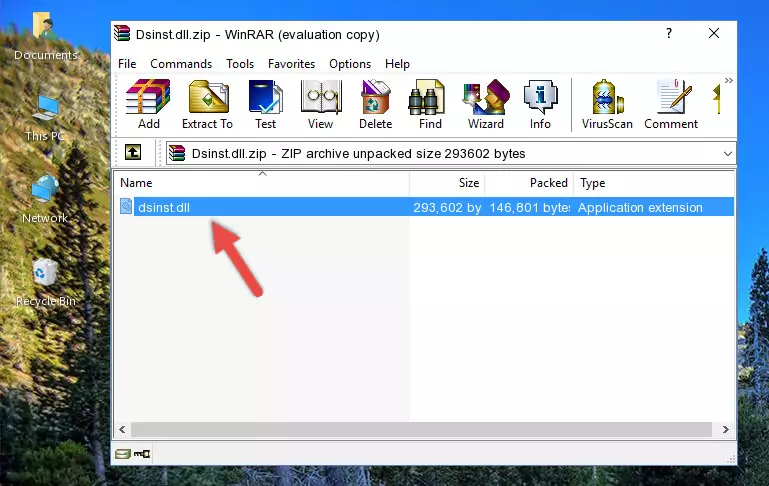Open the Options menu
This screenshot has height=486, width=769.
pyautogui.click(x=350, y=64)
